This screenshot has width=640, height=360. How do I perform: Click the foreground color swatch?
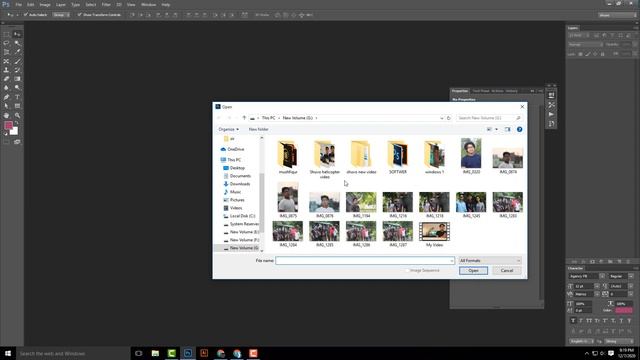[x=8, y=126]
